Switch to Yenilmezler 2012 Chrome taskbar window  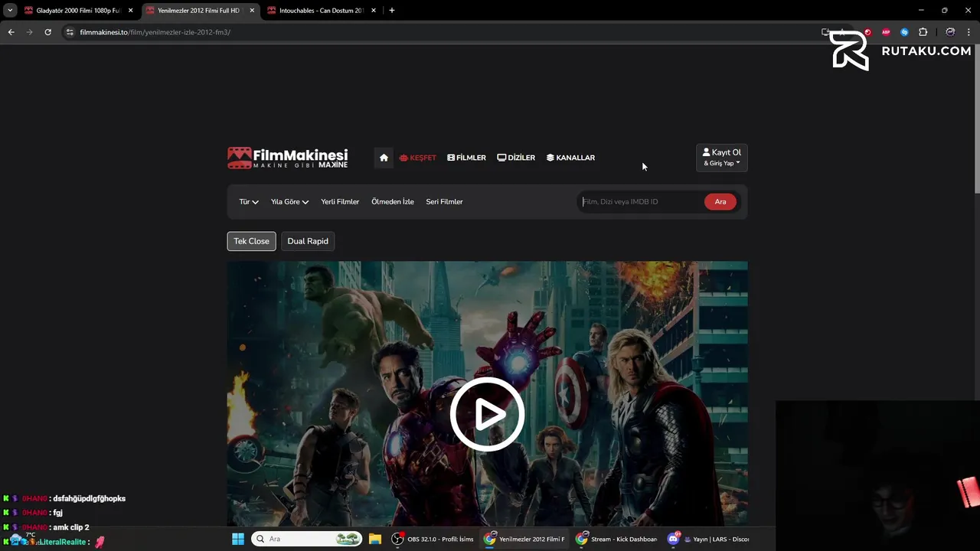tap(525, 539)
